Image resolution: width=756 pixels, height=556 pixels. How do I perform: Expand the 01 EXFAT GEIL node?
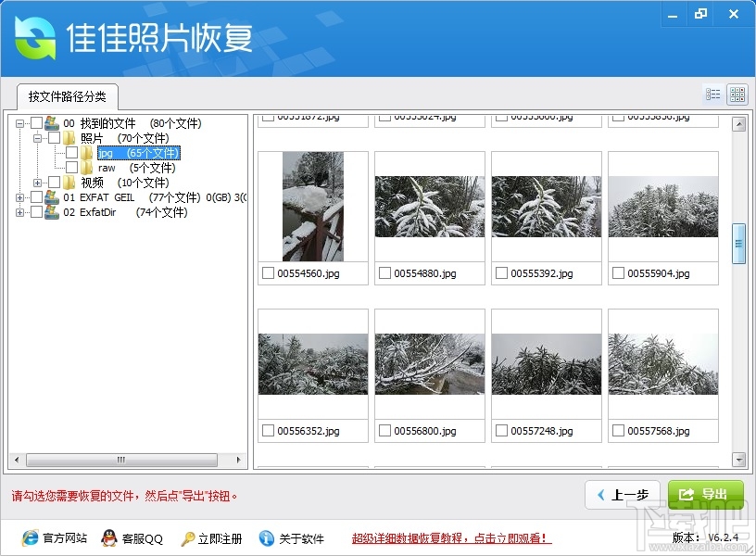point(19,197)
